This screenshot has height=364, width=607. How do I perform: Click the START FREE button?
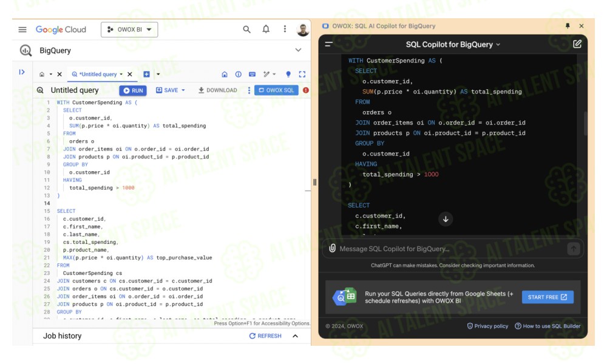point(548,297)
